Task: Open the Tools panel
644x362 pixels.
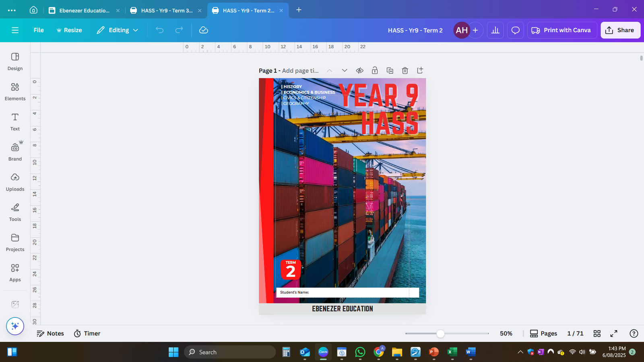Action: (x=15, y=212)
